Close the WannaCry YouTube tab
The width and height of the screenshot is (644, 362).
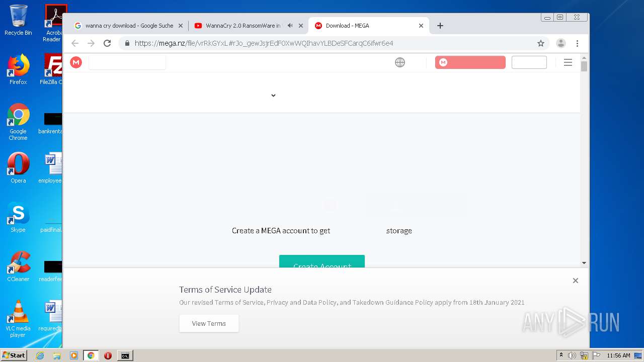[x=301, y=26]
